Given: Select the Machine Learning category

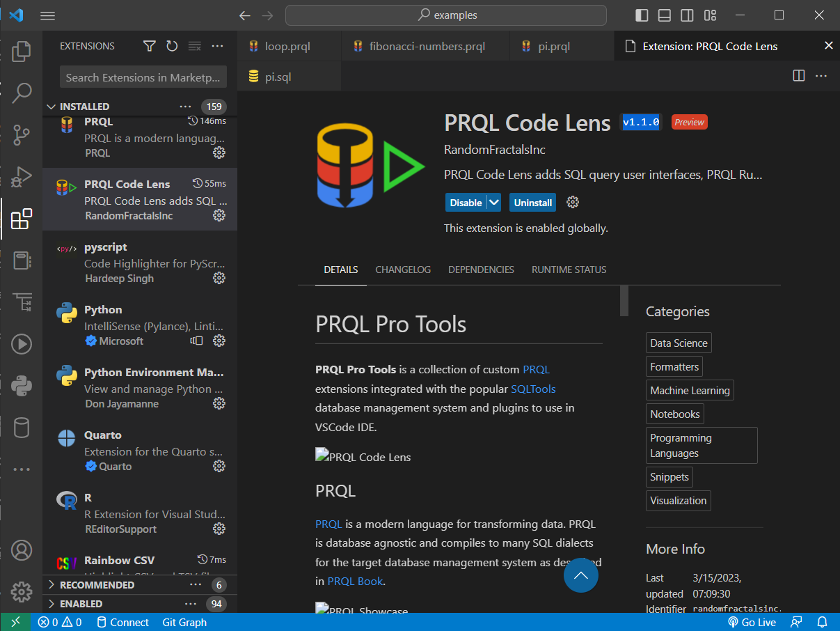Looking at the screenshot, I should click(x=690, y=390).
